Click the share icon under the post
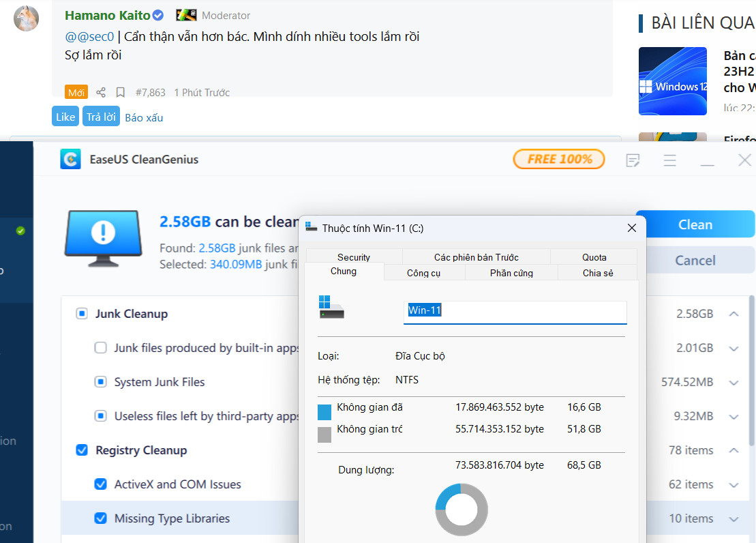The width and height of the screenshot is (756, 543). [x=101, y=92]
